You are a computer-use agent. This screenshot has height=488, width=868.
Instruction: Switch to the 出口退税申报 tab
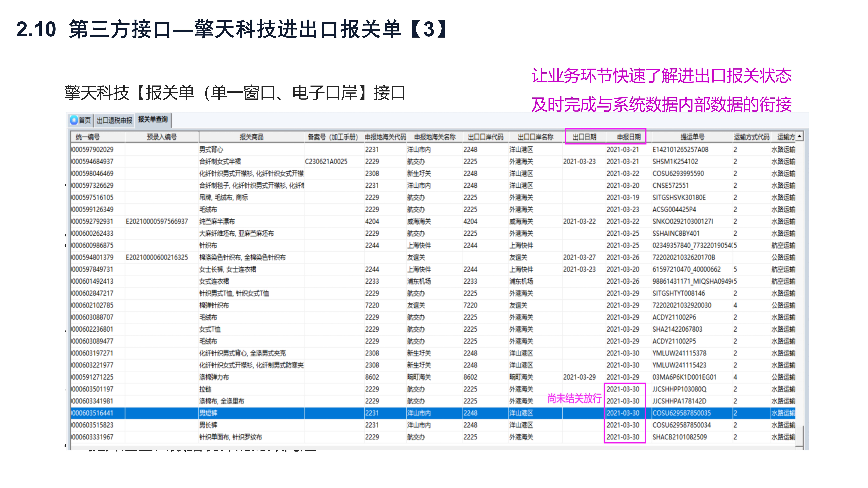coord(114,120)
